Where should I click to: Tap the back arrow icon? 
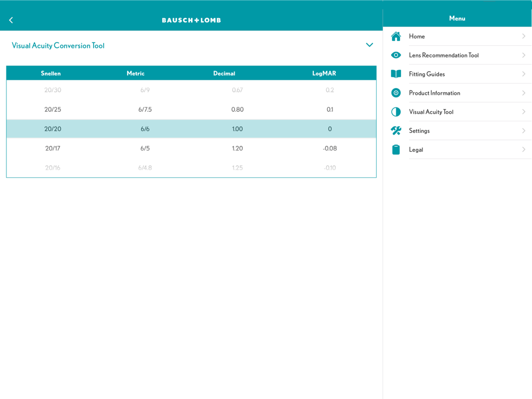(x=11, y=20)
